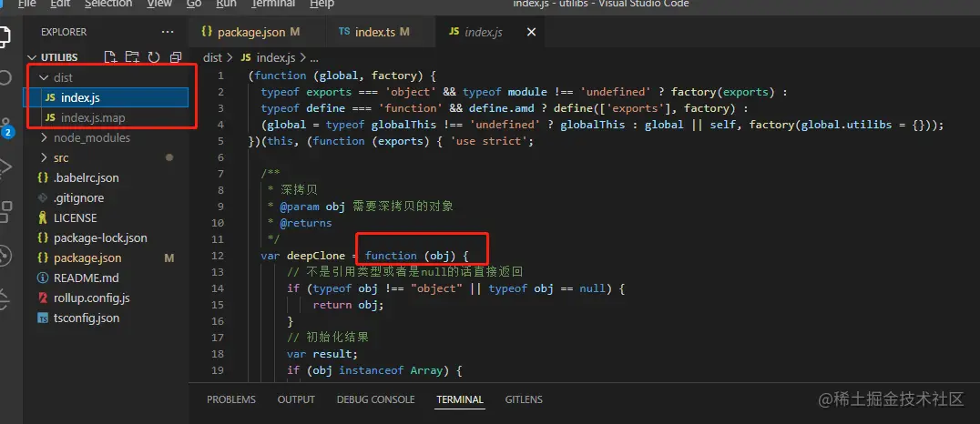Screen dimensions: 980x424
Task: Click the New File icon in Explorer header
Action: pyautogui.click(x=110, y=57)
